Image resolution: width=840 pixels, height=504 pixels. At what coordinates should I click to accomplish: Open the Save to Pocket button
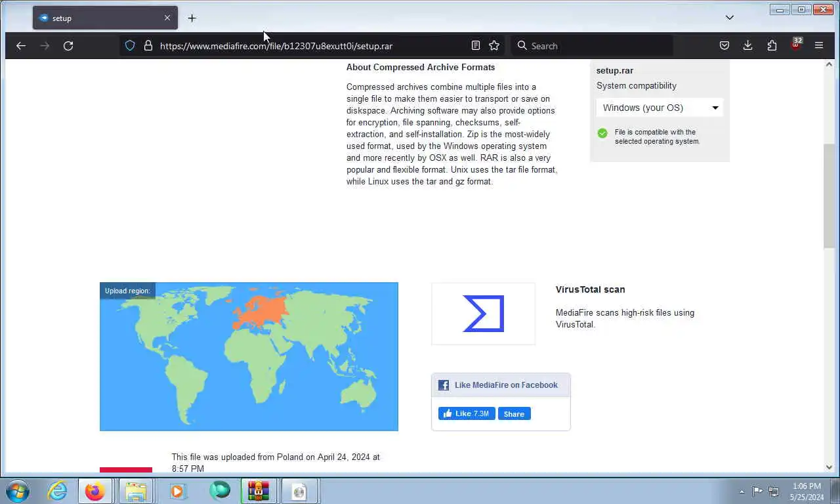point(724,45)
